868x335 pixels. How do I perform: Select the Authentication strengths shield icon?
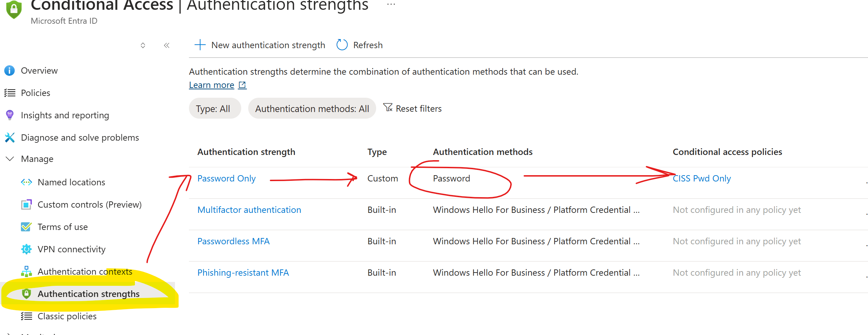[x=26, y=294]
